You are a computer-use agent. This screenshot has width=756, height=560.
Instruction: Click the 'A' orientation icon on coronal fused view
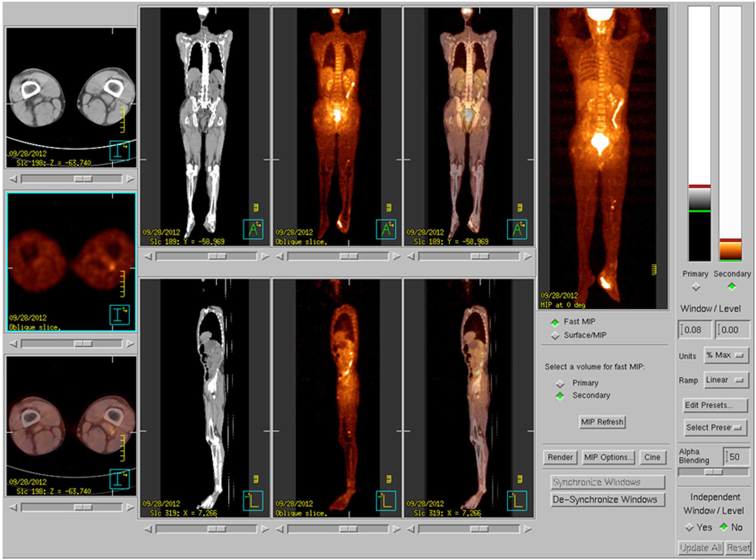[516, 229]
